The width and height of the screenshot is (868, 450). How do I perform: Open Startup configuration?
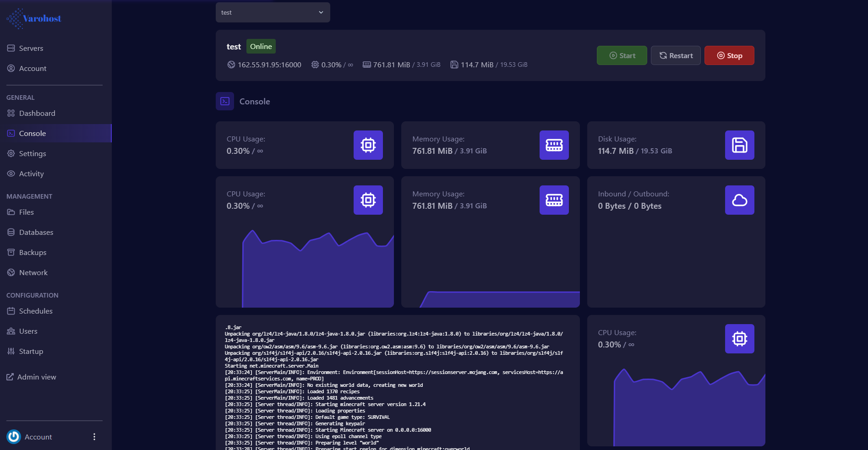(x=31, y=351)
